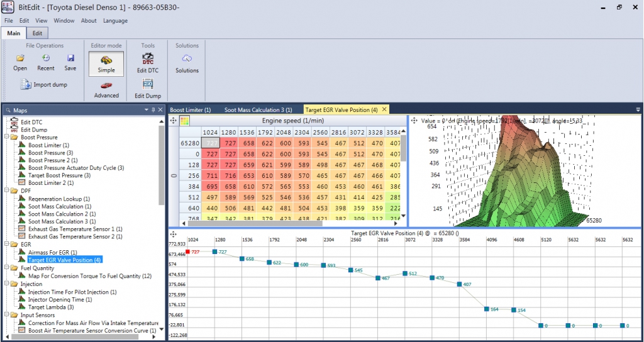Click the 3D view move handle icon

pyautogui.click(x=414, y=121)
